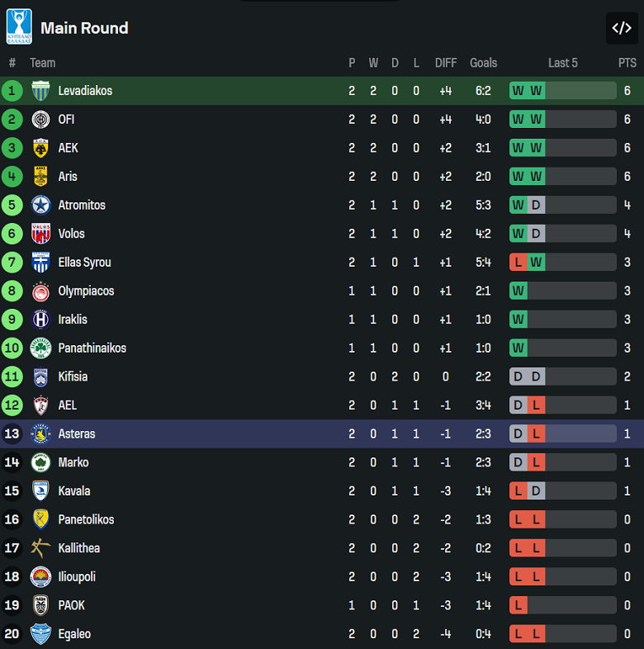Click the PAOK team crest
This screenshot has width=644, height=649.
point(40,605)
